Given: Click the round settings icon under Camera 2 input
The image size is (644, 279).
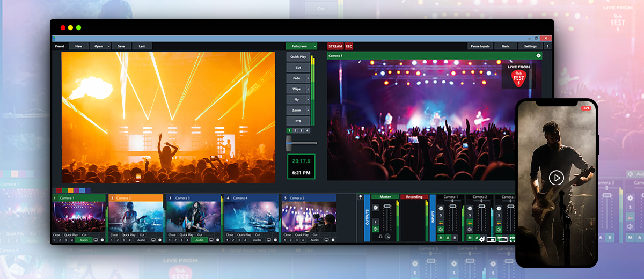Looking at the screenshot, I should pos(160,240).
